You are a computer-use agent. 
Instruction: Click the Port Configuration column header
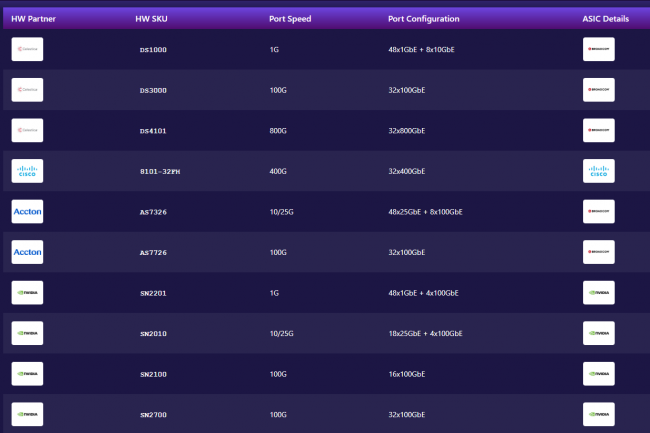(x=424, y=19)
